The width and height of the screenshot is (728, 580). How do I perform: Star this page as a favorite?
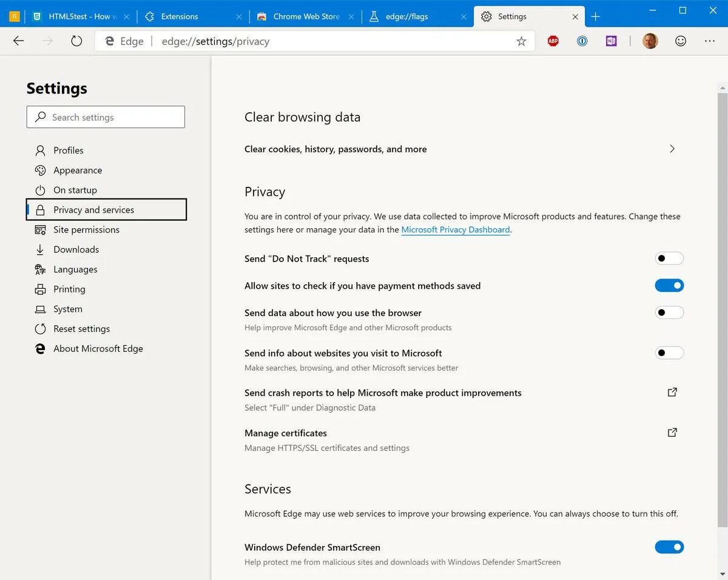point(521,41)
